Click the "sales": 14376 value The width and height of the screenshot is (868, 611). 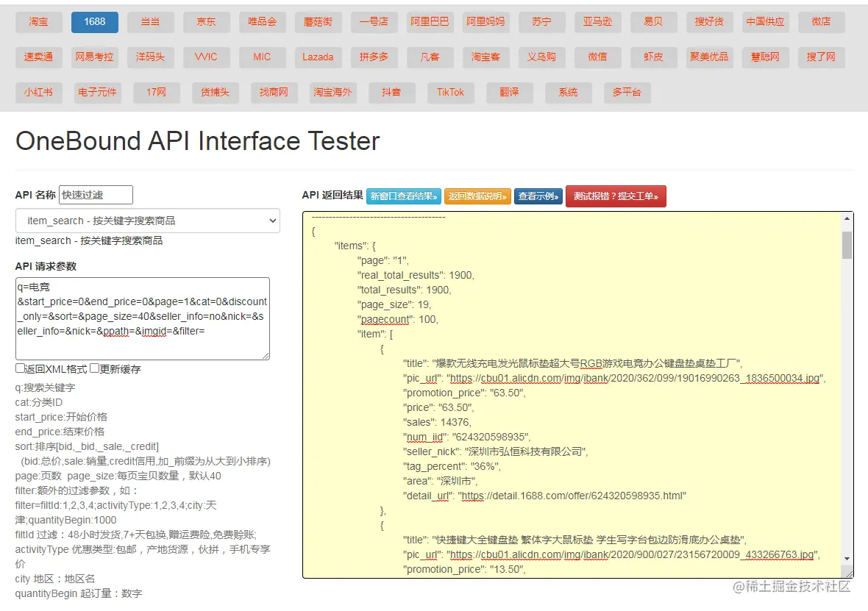coord(455,422)
